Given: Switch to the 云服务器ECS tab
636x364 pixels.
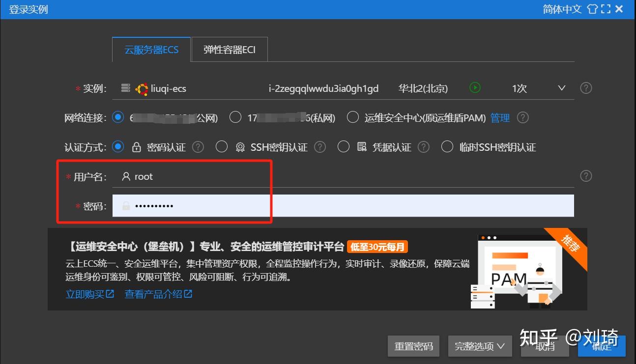Looking at the screenshot, I should coord(151,49).
